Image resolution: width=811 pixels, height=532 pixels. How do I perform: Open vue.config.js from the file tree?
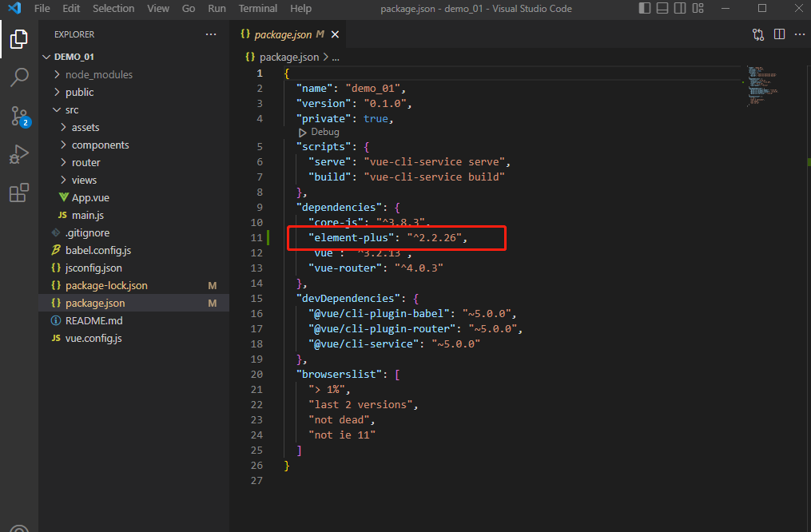(x=93, y=338)
